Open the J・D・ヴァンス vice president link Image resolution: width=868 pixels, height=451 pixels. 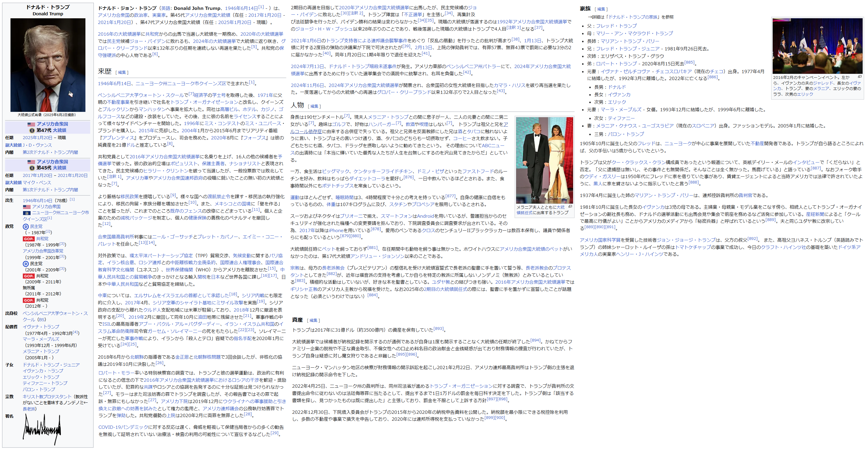(37, 145)
